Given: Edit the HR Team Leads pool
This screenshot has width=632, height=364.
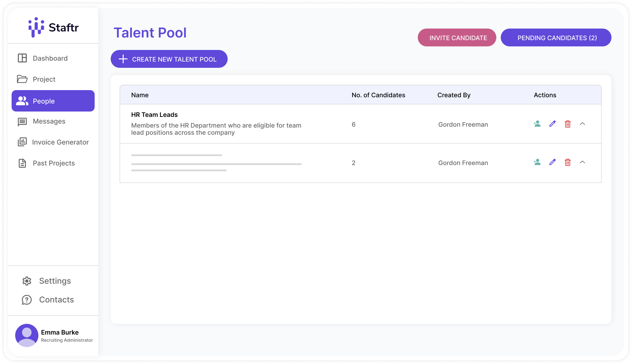Looking at the screenshot, I should click(x=552, y=124).
